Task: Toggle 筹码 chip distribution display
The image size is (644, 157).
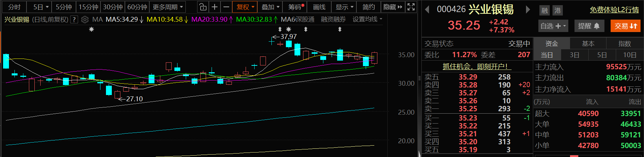Action: click(296, 7)
